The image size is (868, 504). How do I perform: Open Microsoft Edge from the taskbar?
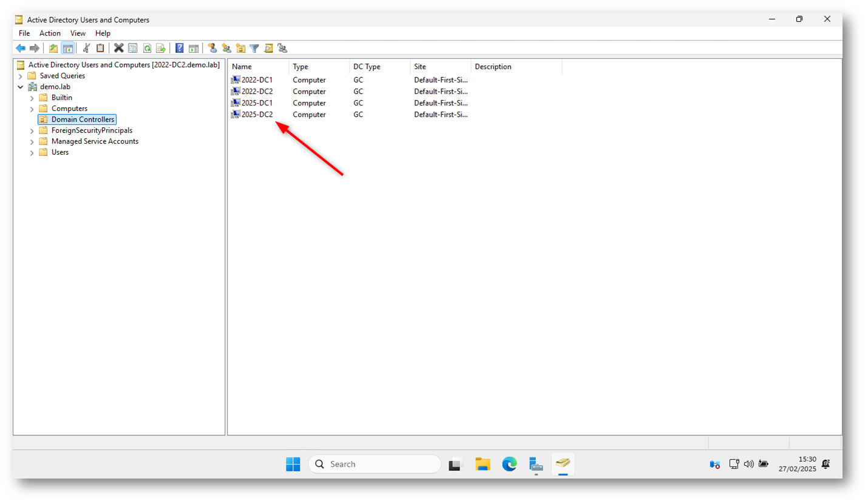point(509,465)
